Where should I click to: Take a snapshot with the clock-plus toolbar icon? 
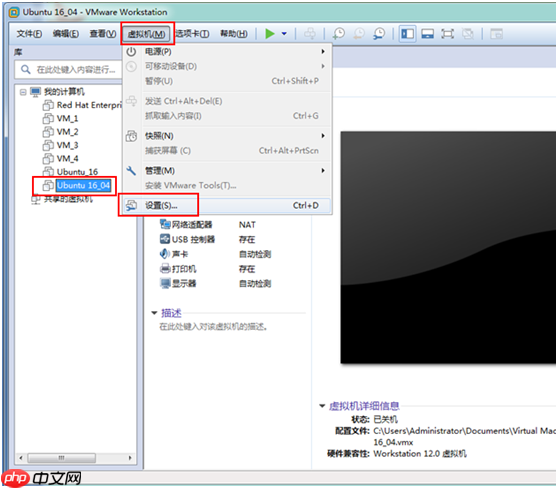338,33
